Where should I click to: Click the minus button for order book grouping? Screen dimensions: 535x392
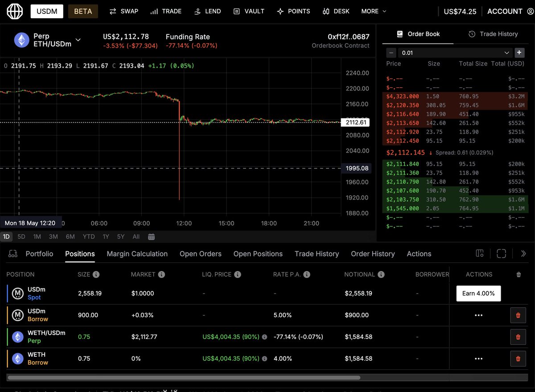tap(391, 53)
